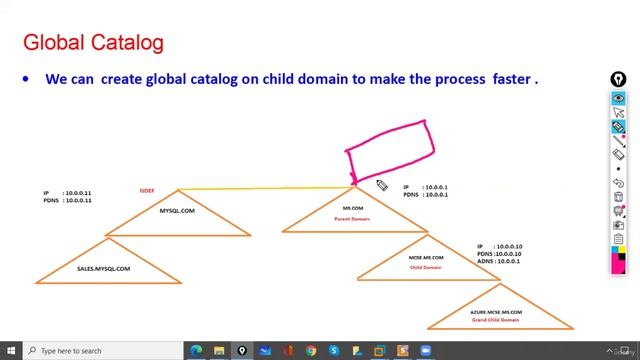Click the SALES.MYSQL.COM domain label
640x360 pixels.
point(104,269)
